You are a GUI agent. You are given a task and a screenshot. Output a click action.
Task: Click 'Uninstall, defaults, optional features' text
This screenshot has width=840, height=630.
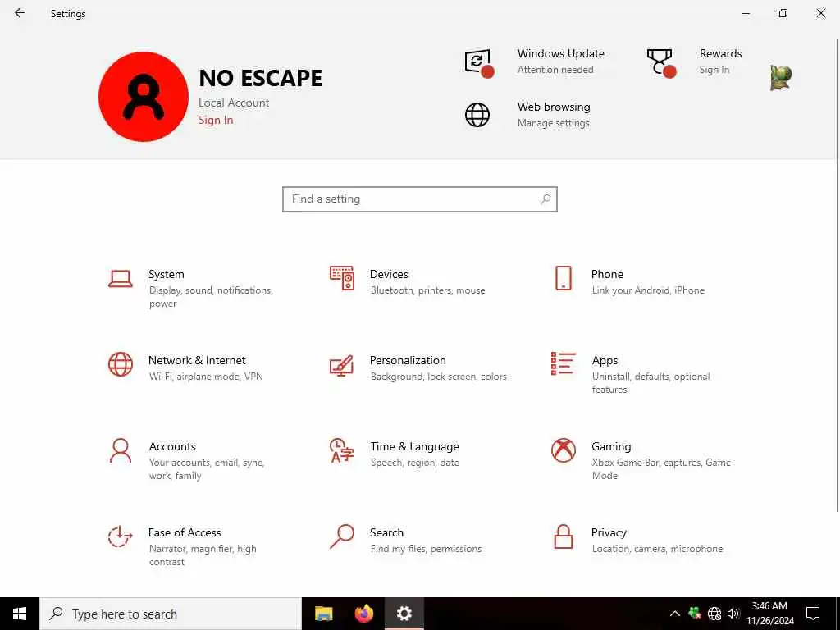click(x=651, y=383)
